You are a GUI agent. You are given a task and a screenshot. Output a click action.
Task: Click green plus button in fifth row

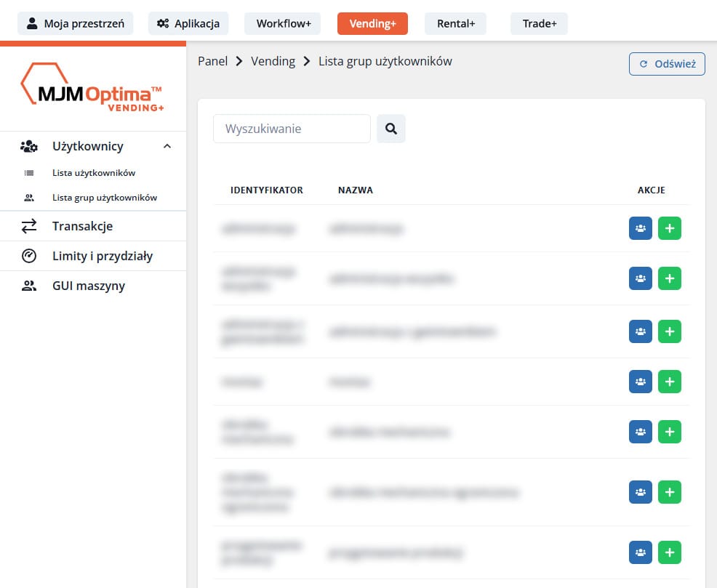[670, 432]
